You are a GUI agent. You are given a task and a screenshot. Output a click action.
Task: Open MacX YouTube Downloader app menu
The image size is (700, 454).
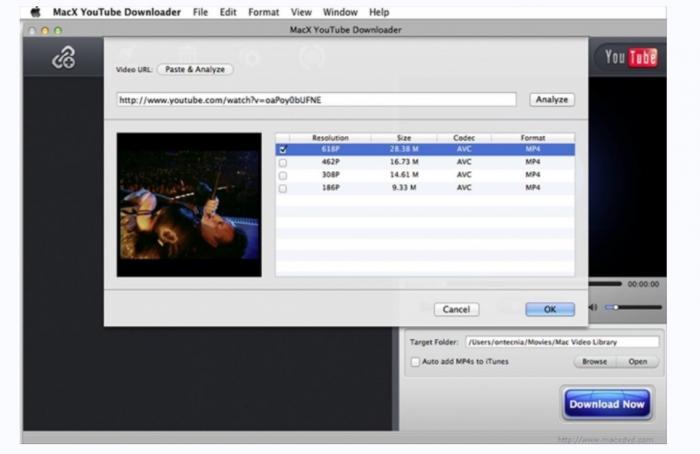pos(117,12)
